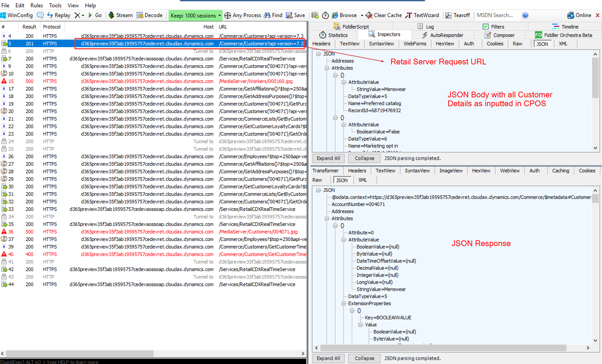Image resolution: width=602 pixels, height=364 pixels.
Task: Sort sessions by Result column header
Action: (29, 27)
